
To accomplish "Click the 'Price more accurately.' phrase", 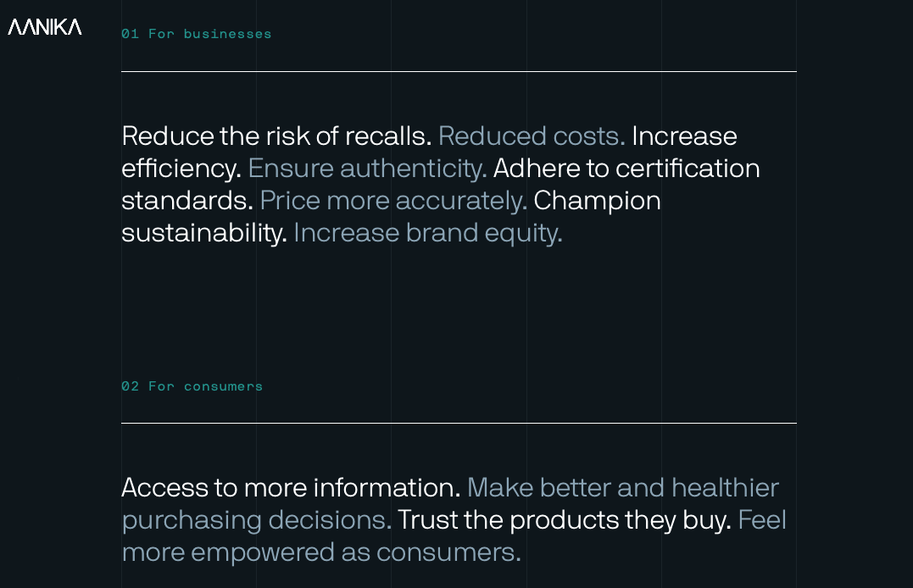I will click(x=393, y=201).
